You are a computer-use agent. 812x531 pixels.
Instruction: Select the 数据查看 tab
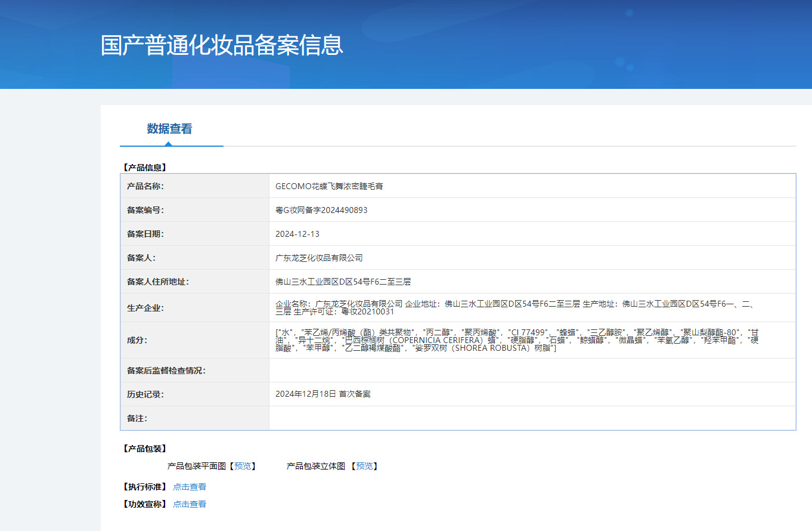click(170, 129)
